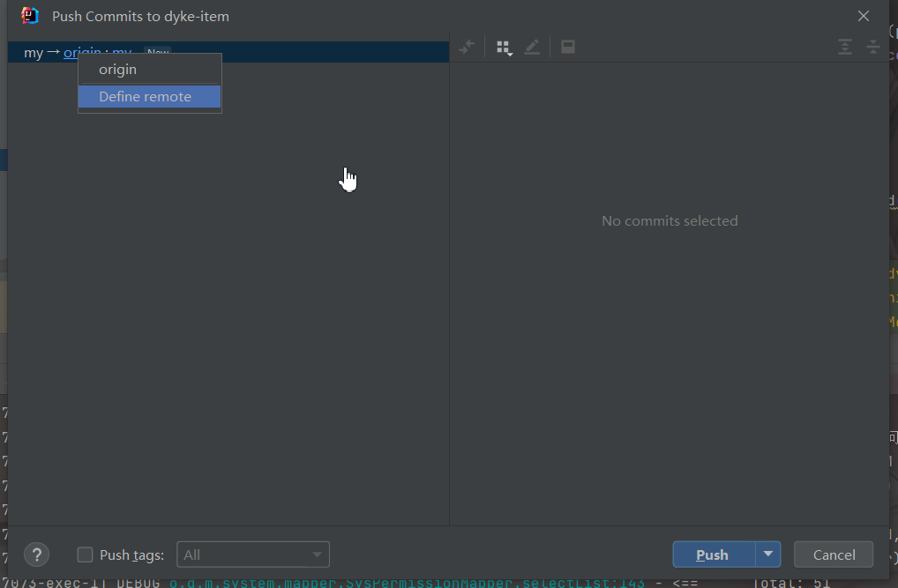Expand the Push button dropdown arrow

click(768, 555)
